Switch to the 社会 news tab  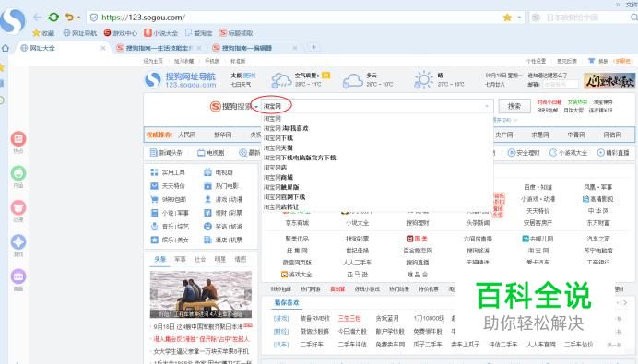click(x=200, y=259)
